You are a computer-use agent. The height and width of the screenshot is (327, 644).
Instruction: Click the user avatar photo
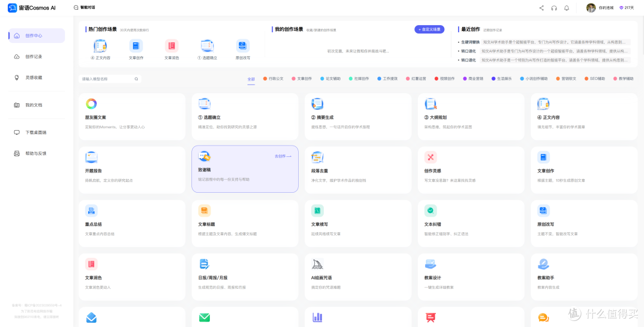590,8
